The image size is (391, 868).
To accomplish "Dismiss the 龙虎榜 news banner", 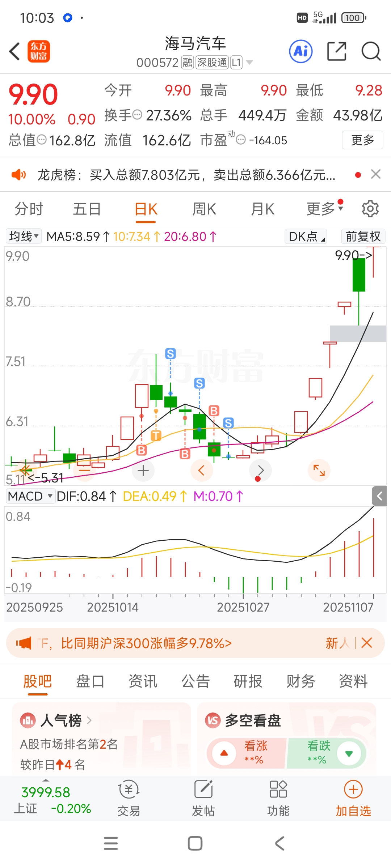I will (x=376, y=174).
